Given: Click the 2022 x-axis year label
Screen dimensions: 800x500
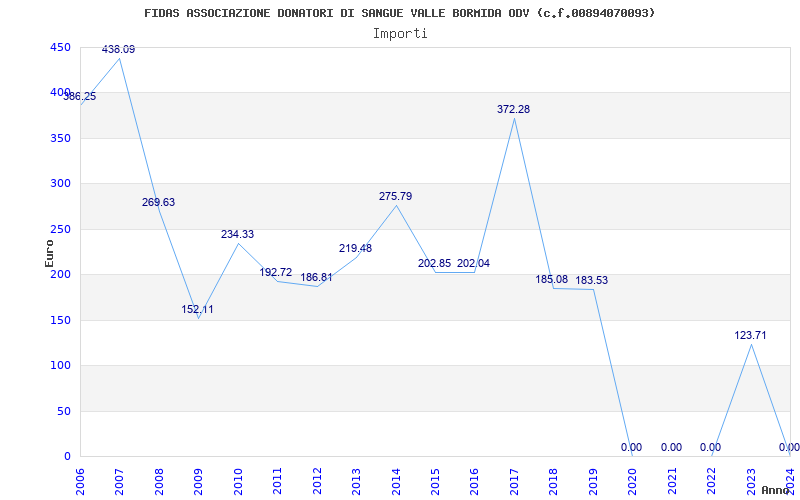Looking at the screenshot, I should pyautogui.click(x=711, y=481).
